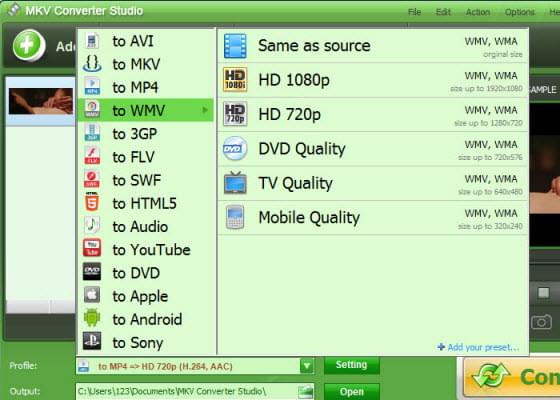Screen dimensions: 560x400
Task: Open the Edit menu
Action: tap(443, 12)
